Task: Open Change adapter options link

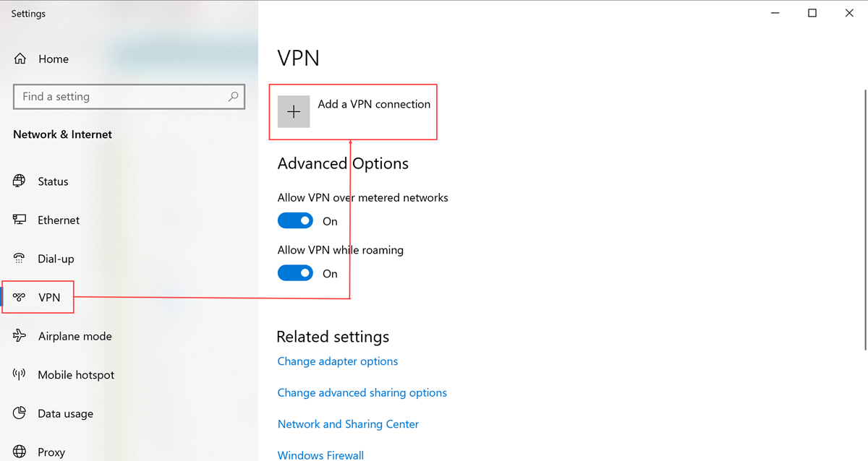Action: (x=338, y=361)
